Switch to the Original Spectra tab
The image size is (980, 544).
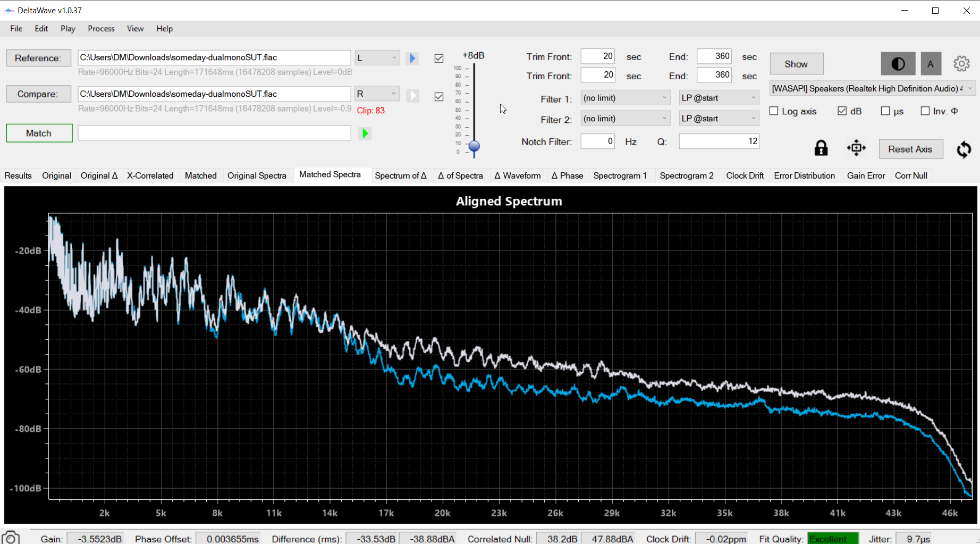[257, 175]
